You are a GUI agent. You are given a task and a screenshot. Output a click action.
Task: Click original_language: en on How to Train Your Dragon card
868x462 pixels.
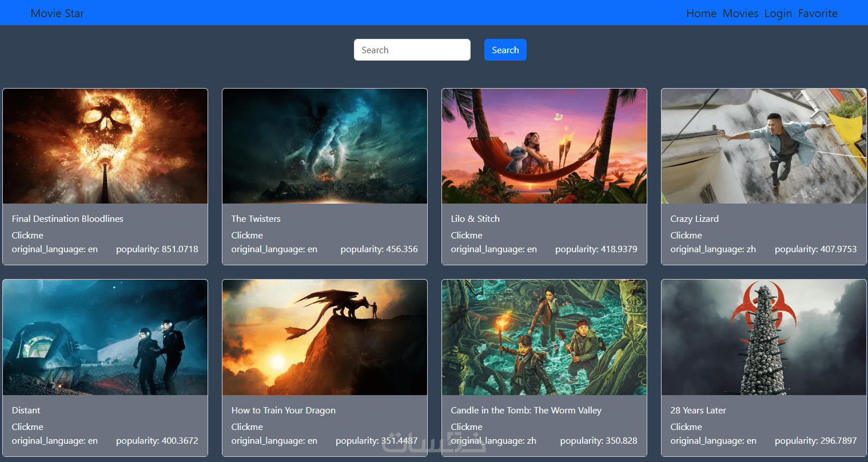pos(274,440)
